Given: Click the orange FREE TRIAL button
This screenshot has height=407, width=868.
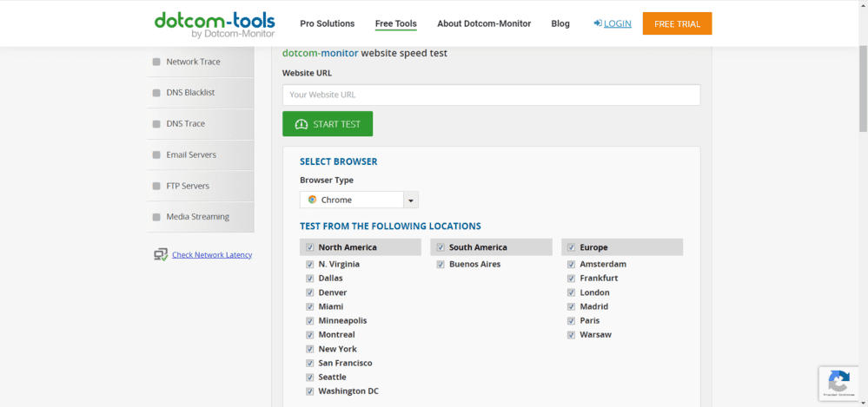Looking at the screenshot, I should pyautogui.click(x=677, y=23).
